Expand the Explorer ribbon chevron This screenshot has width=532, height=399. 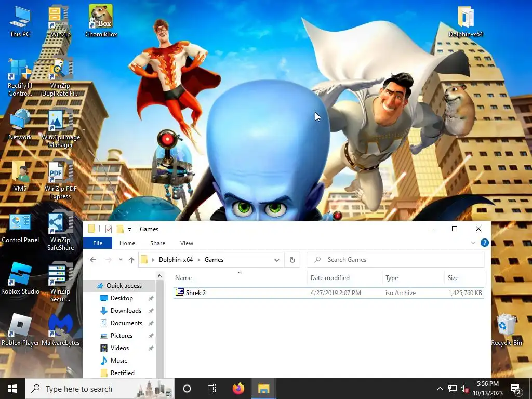point(473,243)
